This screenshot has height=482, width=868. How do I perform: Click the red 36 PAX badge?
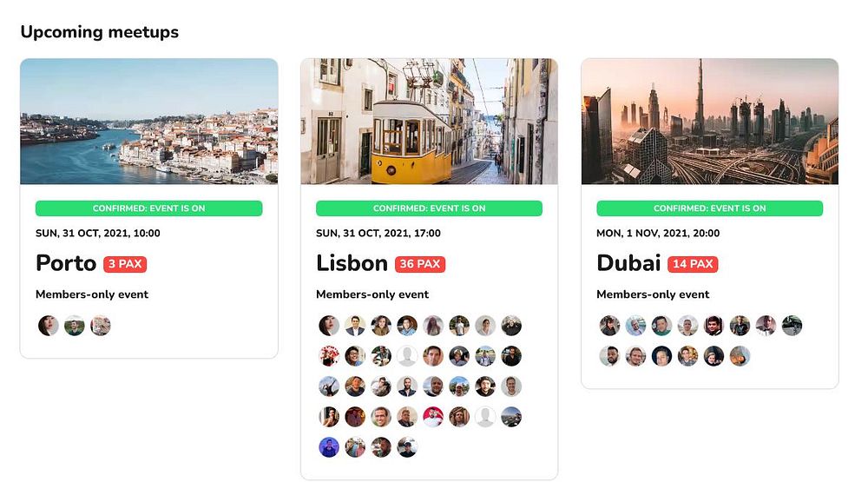(x=419, y=264)
